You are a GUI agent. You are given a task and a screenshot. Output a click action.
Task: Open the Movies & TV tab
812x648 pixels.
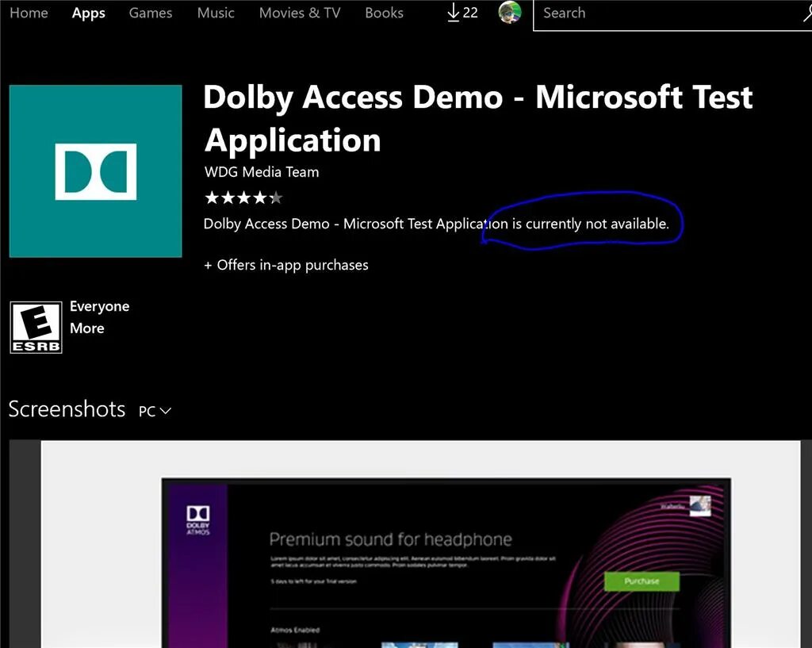[x=299, y=13]
